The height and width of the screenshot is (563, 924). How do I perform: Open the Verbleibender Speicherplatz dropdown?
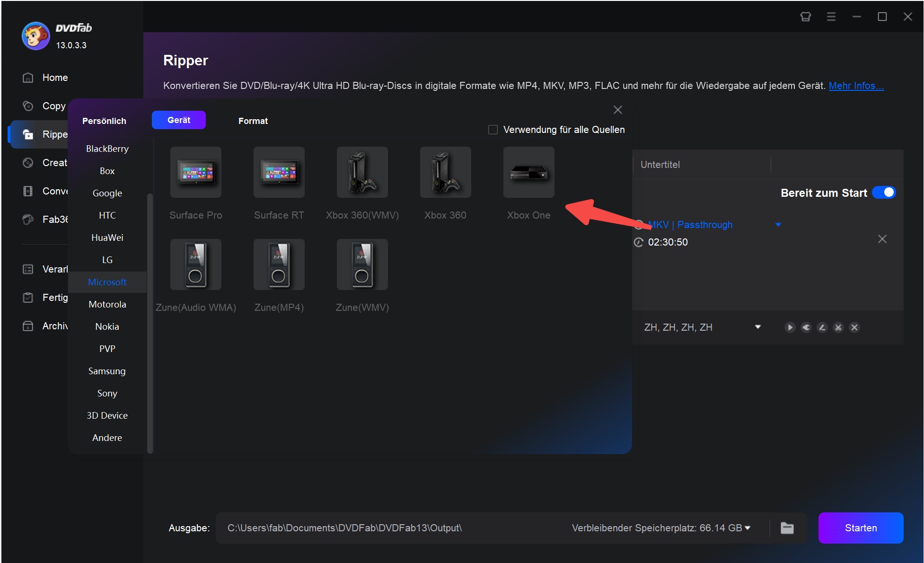coord(748,528)
